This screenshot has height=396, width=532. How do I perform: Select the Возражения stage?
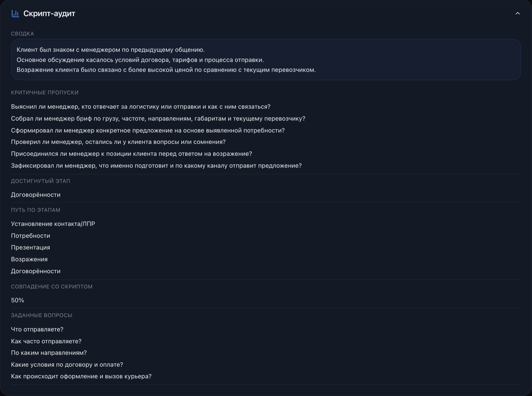[x=29, y=259]
